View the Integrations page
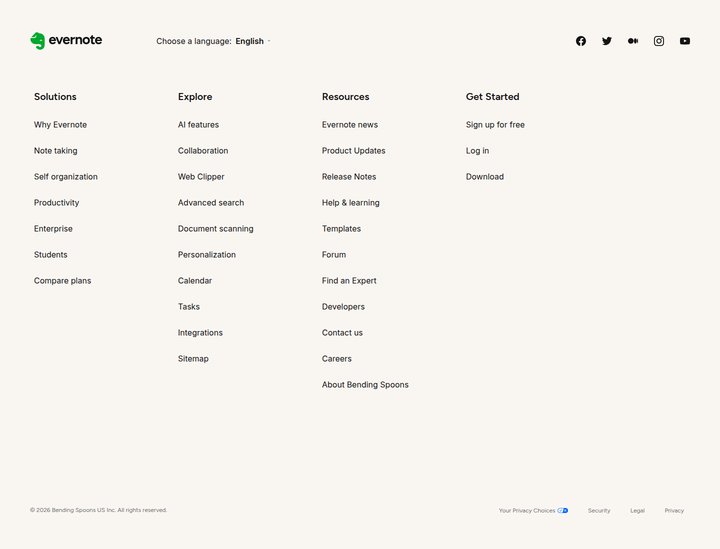Viewport: 720px width, 549px height. coord(200,333)
